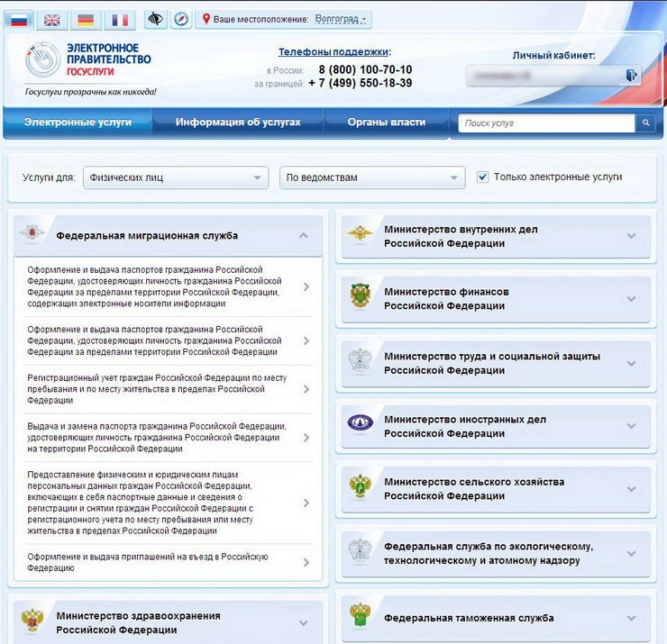Click the arrow next to Регистрационный учет граждан

[306, 389]
